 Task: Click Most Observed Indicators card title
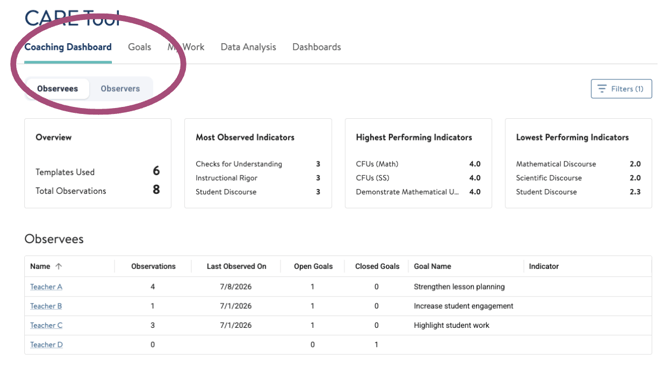[x=245, y=137]
